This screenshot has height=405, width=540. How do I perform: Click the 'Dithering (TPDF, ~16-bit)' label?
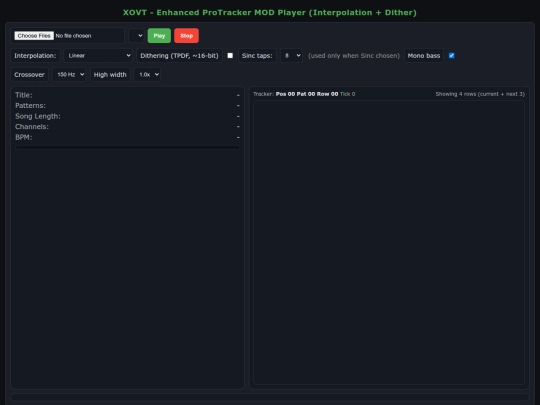pos(179,55)
